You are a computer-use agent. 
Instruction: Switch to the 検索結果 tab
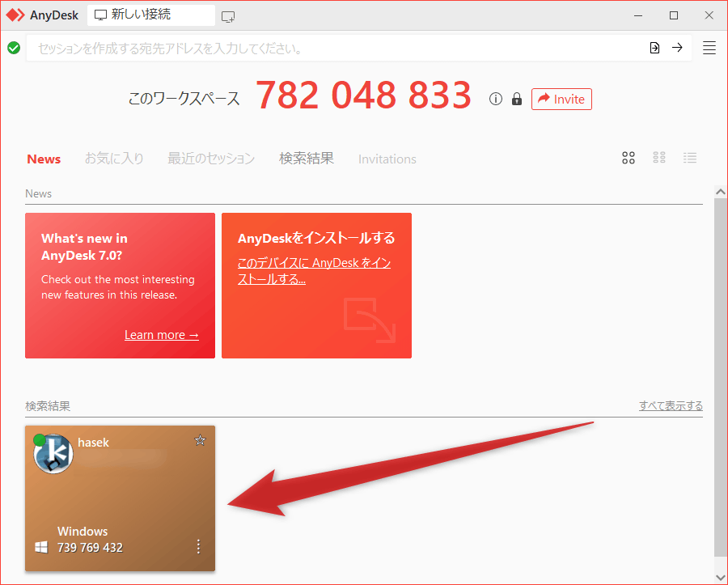tap(307, 159)
